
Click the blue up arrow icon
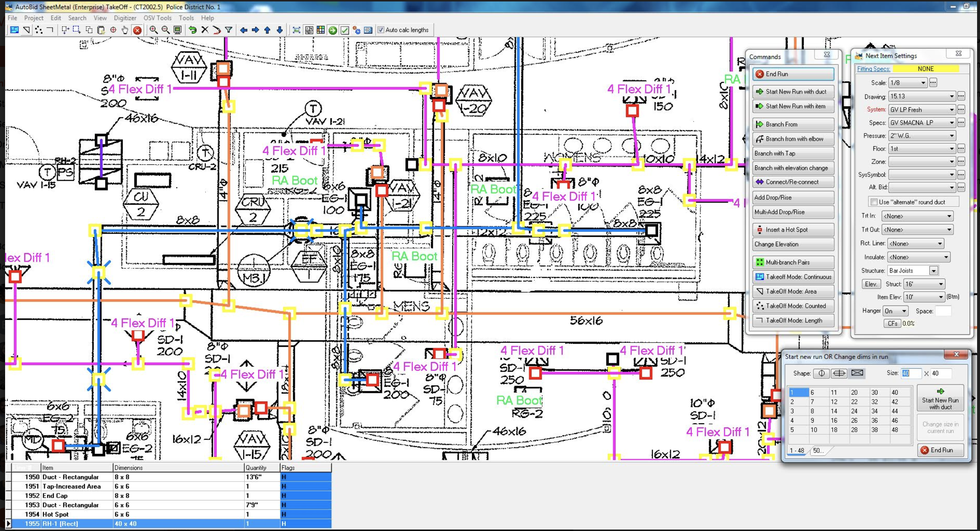click(267, 30)
